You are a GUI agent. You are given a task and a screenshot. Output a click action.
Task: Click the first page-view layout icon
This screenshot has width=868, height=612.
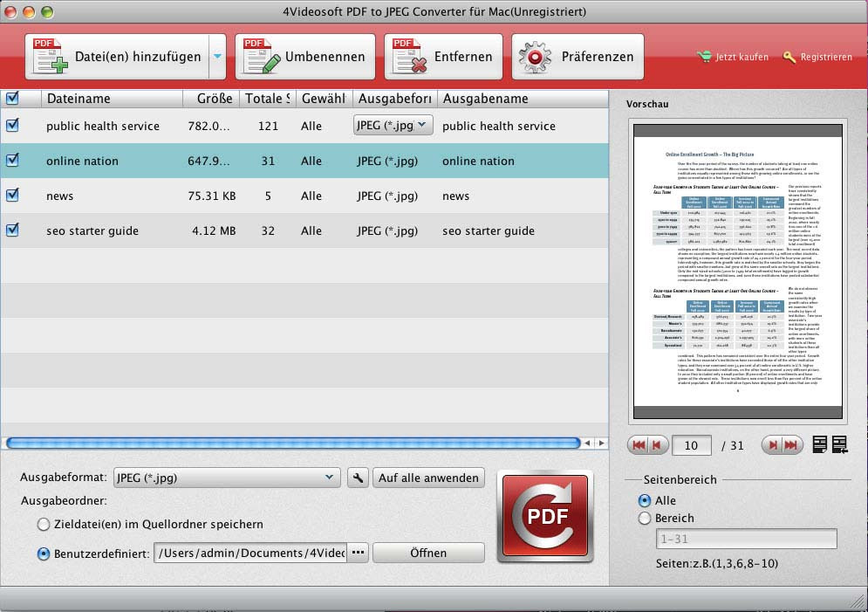(820, 444)
